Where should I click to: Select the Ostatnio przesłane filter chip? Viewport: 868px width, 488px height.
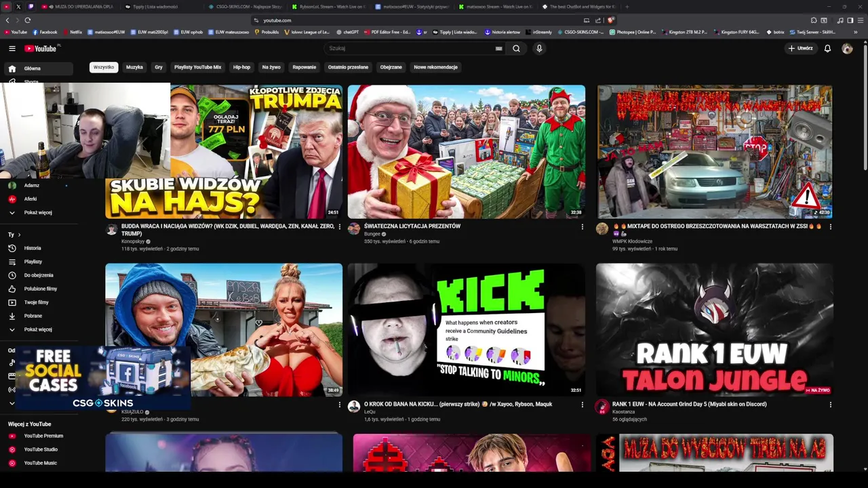(x=348, y=67)
